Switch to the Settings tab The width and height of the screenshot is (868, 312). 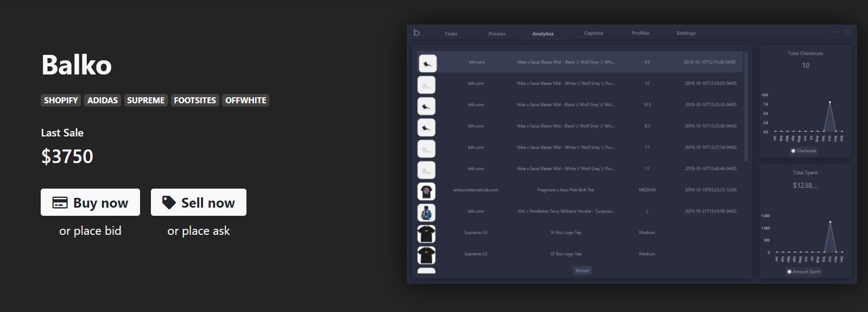pyautogui.click(x=686, y=33)
